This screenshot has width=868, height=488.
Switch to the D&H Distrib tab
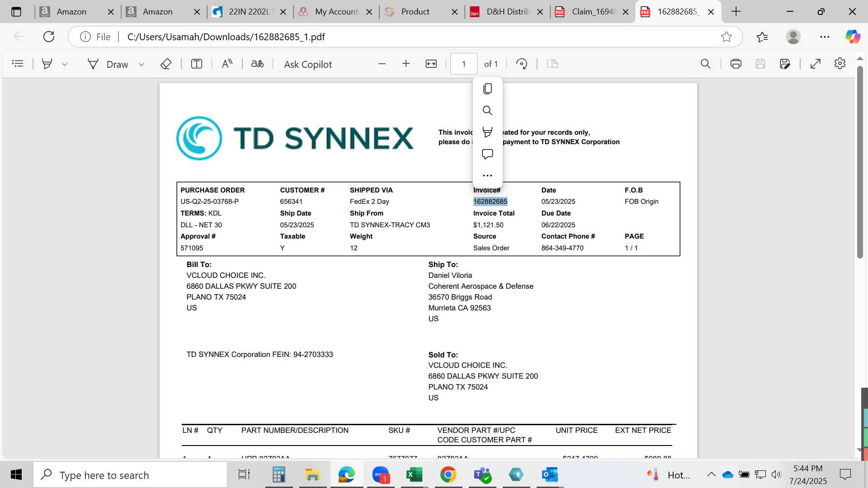click(508, 12)
